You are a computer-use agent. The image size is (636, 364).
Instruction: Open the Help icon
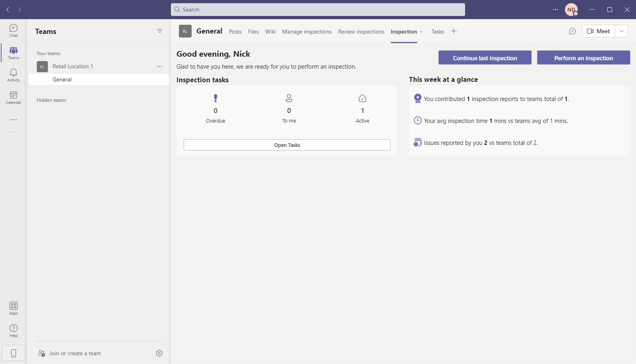tap(14, 330)
